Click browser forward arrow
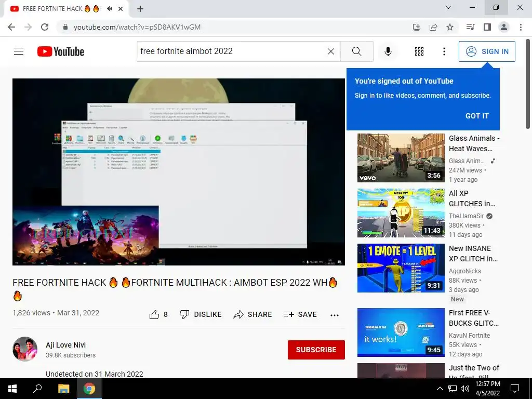 click(28, 27)
